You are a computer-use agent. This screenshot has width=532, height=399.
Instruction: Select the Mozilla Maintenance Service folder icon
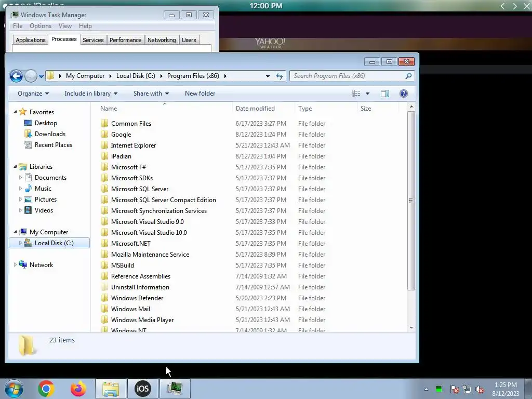pos(104,254)
